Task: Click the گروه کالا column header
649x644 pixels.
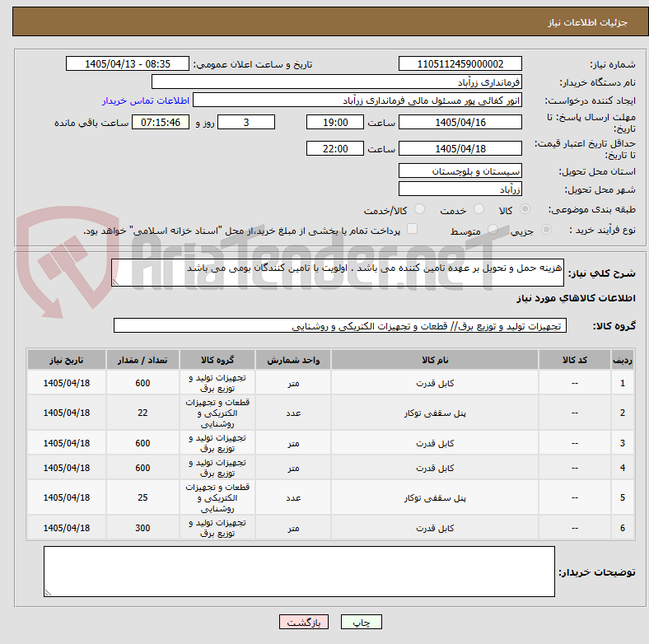Action: (217, 360)
